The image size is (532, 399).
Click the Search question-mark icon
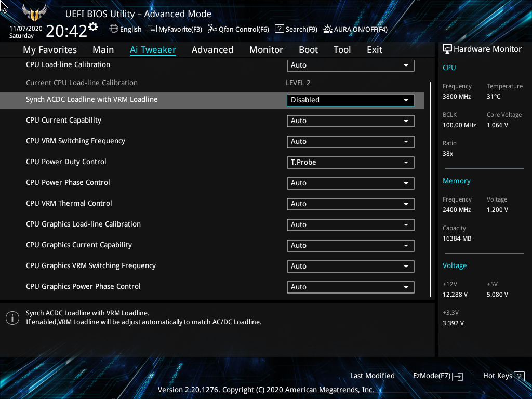[x=279, y=29]
